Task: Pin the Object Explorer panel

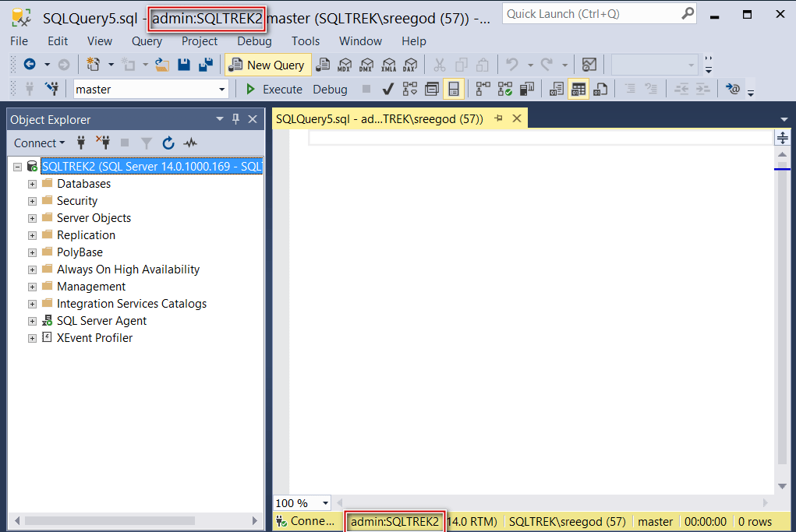Action: (235, 119)
